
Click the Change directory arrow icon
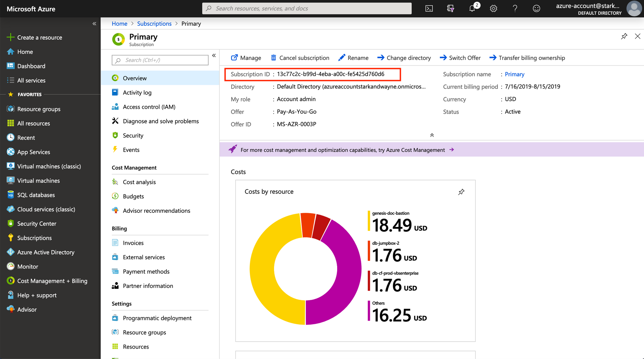tap(381, 58)
